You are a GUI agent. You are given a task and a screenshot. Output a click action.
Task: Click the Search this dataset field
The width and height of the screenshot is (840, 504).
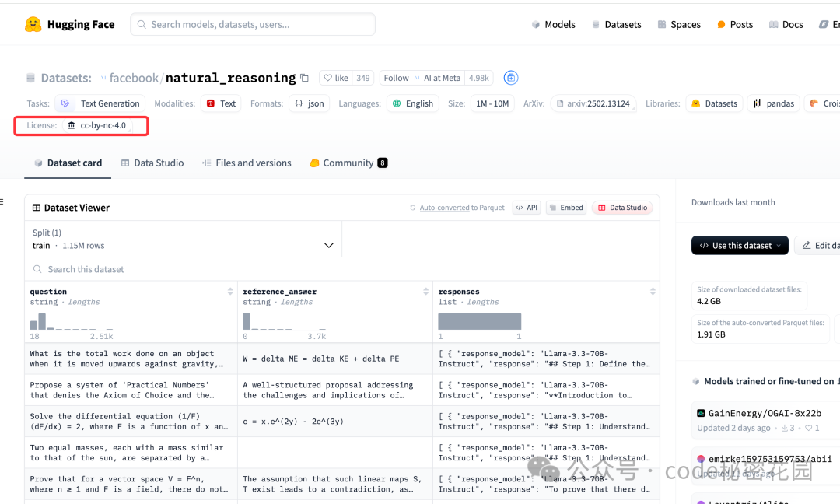(341, 269)
